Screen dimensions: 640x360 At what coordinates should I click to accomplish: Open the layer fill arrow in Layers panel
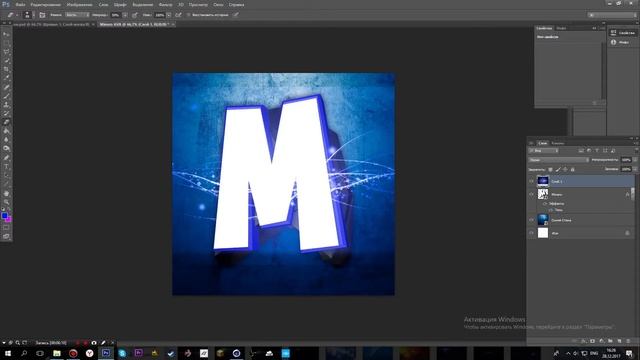pyautogui.click(x=635, y=169)
